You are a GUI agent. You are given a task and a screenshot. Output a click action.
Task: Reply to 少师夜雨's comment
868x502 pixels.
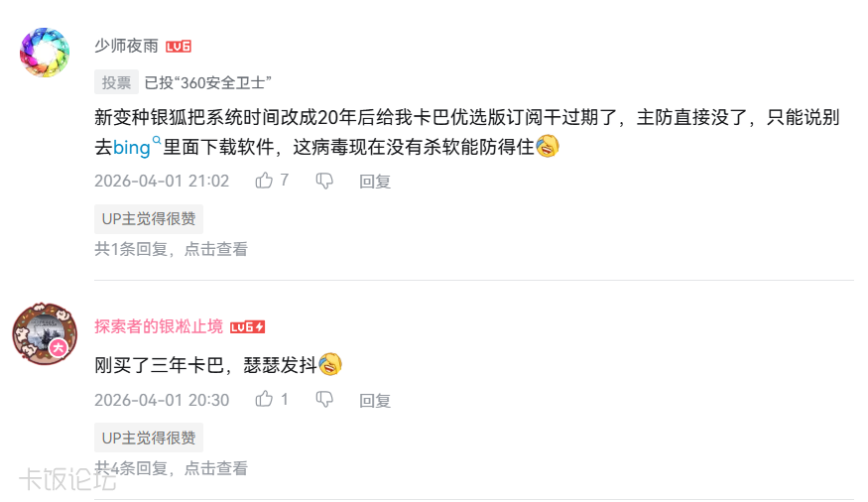[x=375, y=182]
